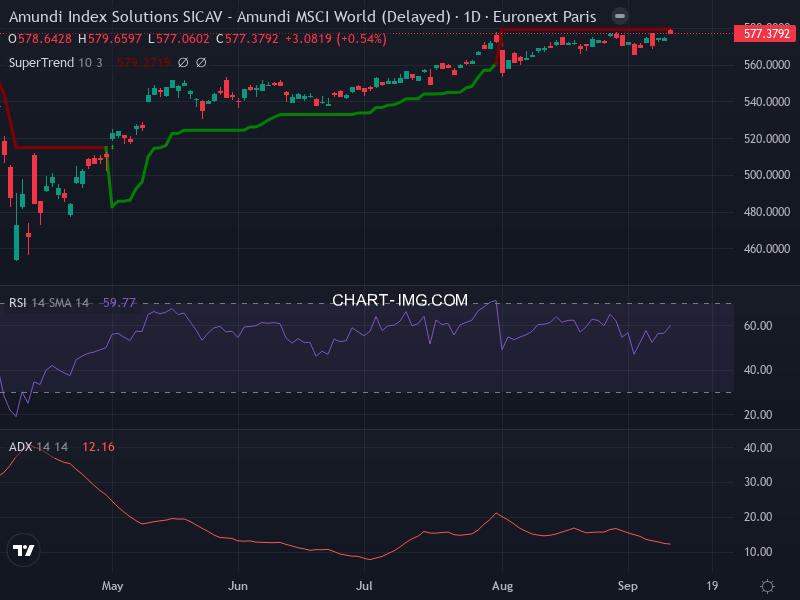
Task: Click the close price value 577.3792
Action: [x=252, y=39]
